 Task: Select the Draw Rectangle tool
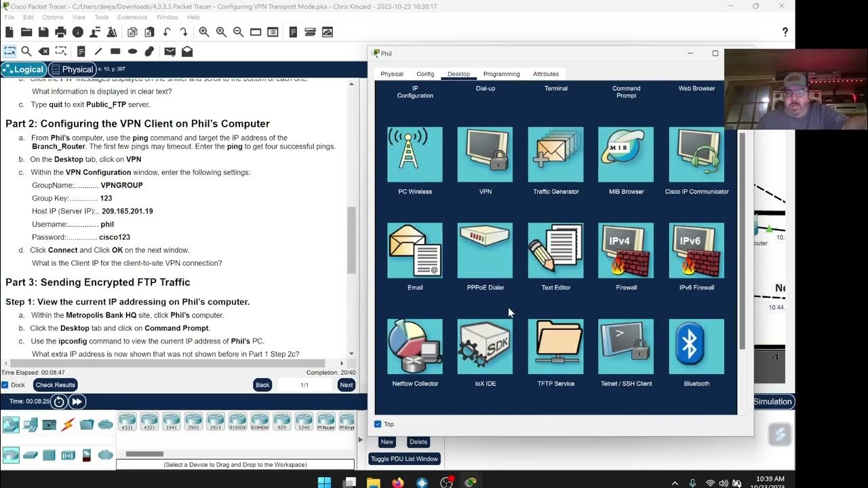click(x=115, y=51)
